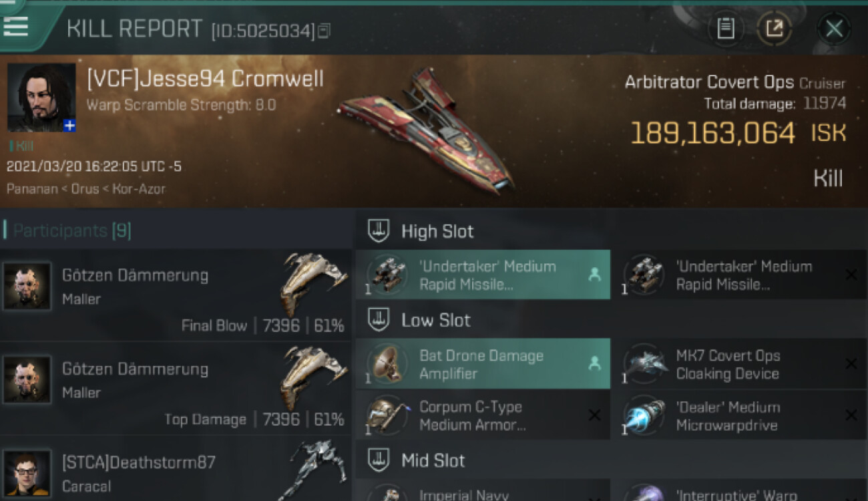The image size is (868, 501).
Task: Click Jesse94 Cromwell's portrait
Action: point(41,98)
